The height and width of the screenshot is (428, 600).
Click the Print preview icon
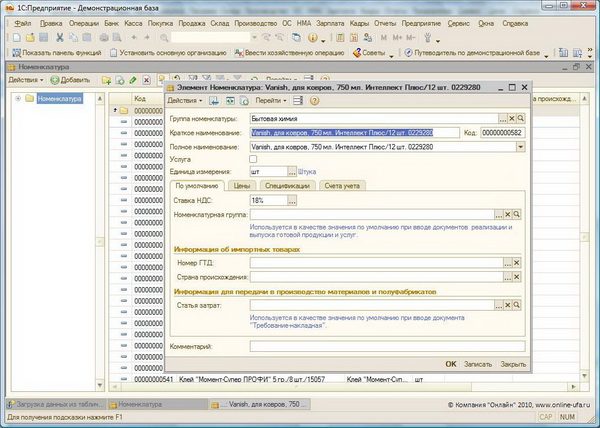(x=117, y=37)
